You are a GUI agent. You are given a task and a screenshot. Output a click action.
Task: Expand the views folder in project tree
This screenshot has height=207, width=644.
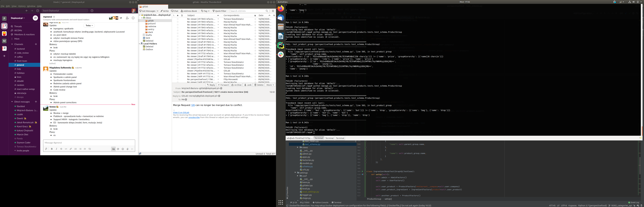298,147
